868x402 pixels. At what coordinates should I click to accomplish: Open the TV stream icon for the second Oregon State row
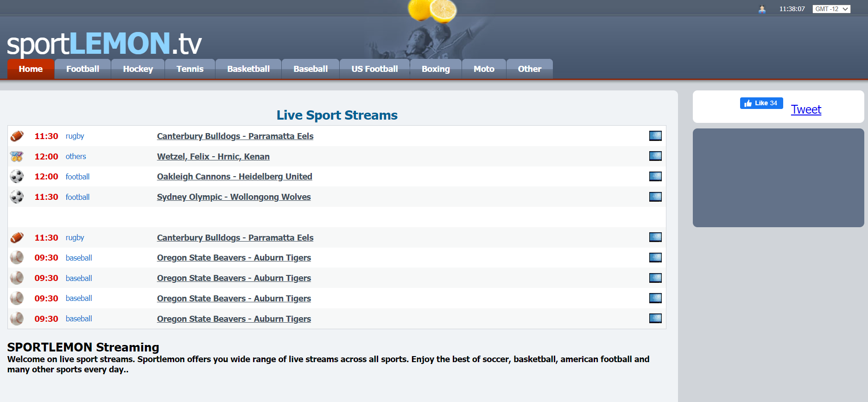655,278
